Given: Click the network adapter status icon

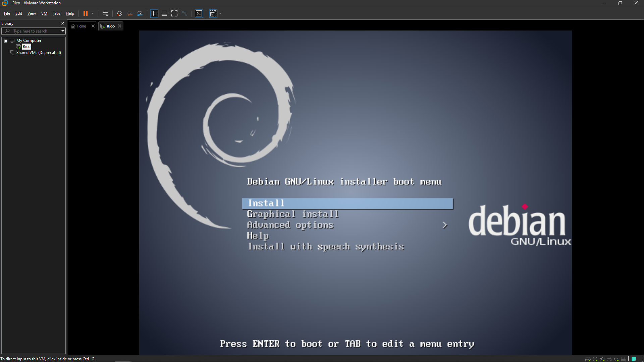Looking at the screenshot, I should pyautogui.click(x=602, y=359).
